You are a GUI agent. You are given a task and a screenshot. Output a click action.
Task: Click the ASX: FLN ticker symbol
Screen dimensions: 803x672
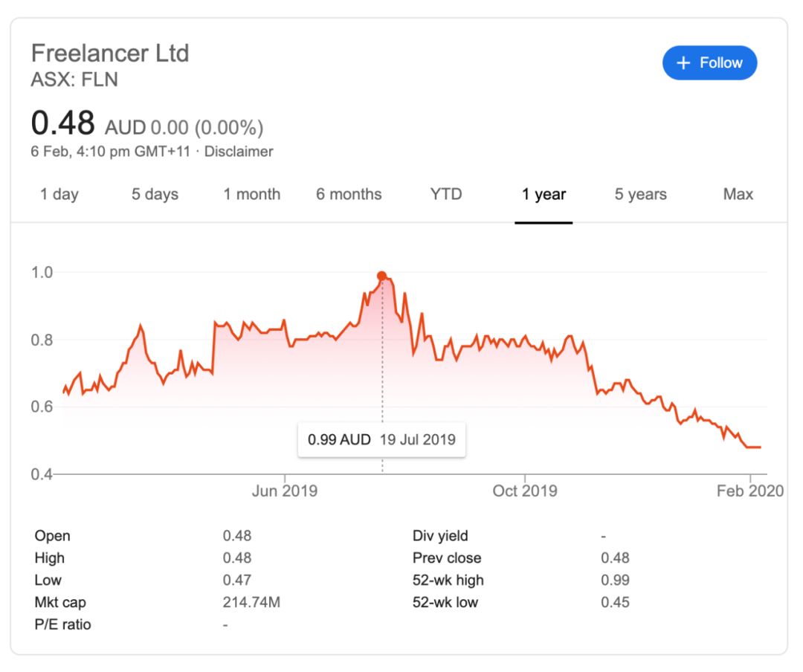(x=74, y=79)
